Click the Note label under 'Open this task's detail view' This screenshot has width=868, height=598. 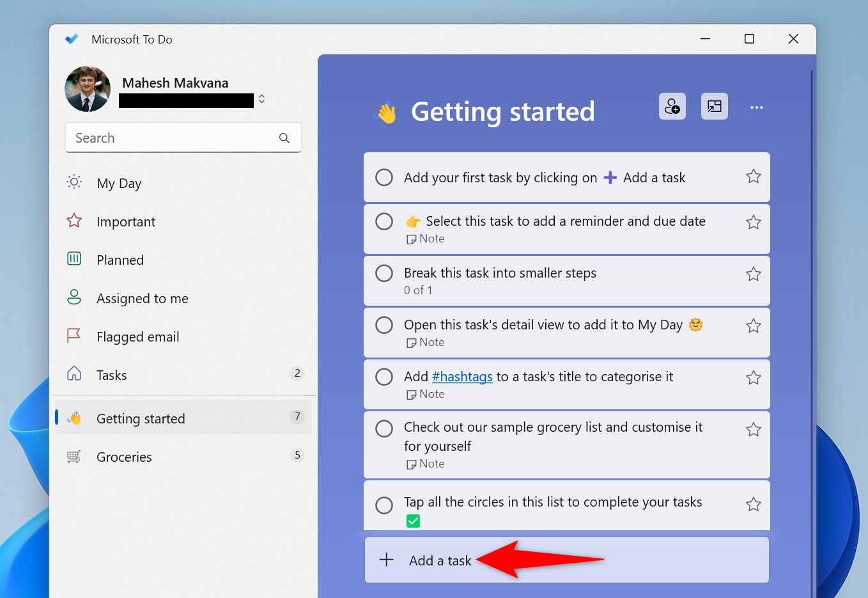click(426, 343)
